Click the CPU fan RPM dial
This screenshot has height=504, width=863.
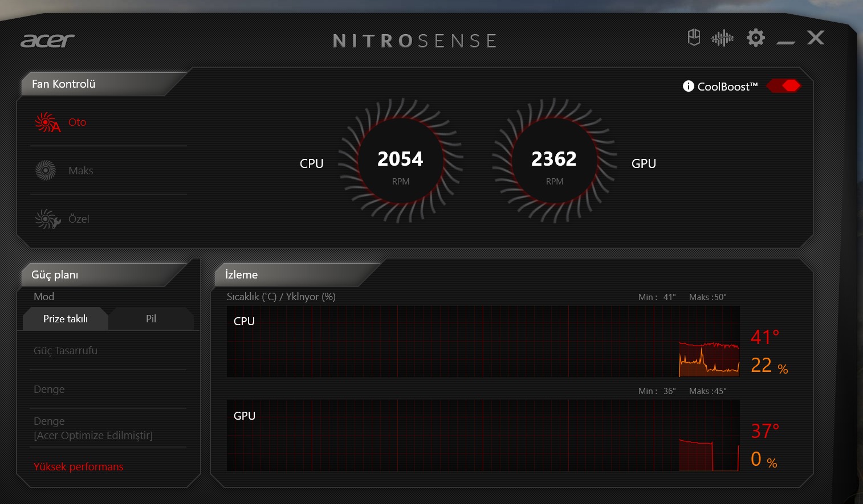point(401,161)
